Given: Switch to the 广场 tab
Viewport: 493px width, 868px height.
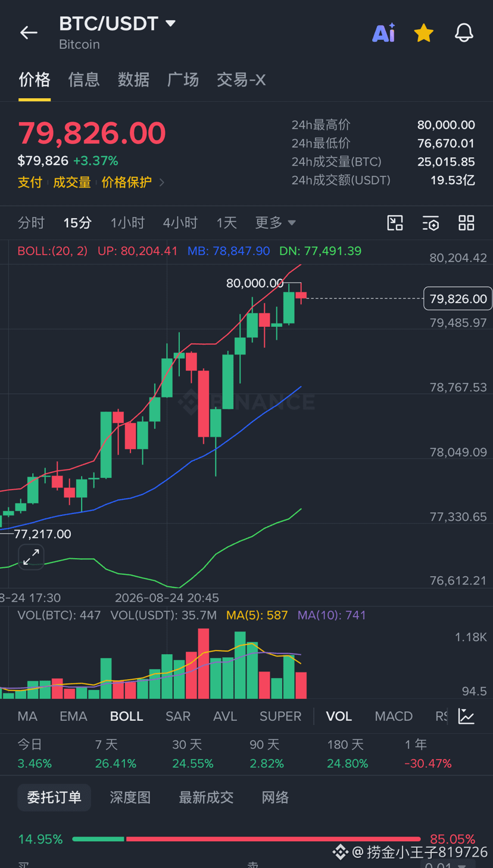Looking at the screenshot, I should [183, 80].
